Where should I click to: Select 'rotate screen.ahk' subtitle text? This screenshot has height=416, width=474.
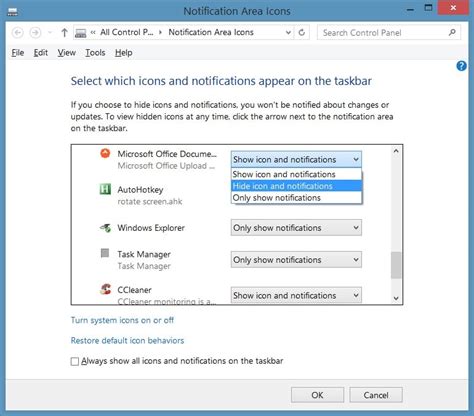(x=150, y=202)
